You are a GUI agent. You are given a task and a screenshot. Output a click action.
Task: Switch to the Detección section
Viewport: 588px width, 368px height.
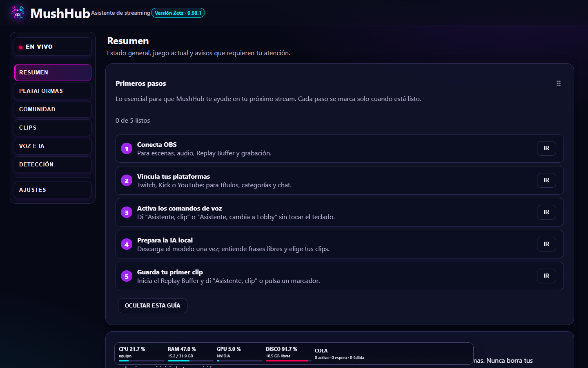[53, 164]
